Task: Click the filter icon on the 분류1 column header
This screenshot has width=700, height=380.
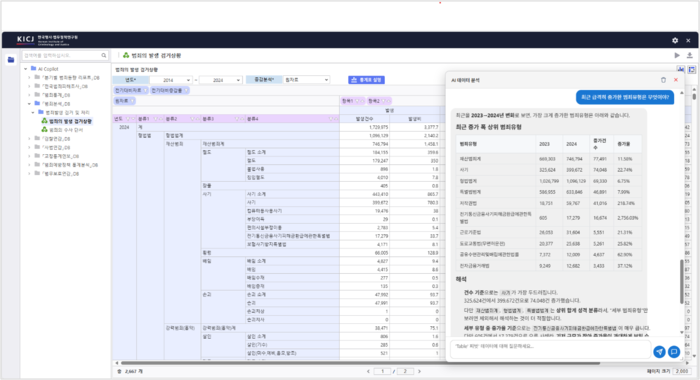Action: coord(156,119)
